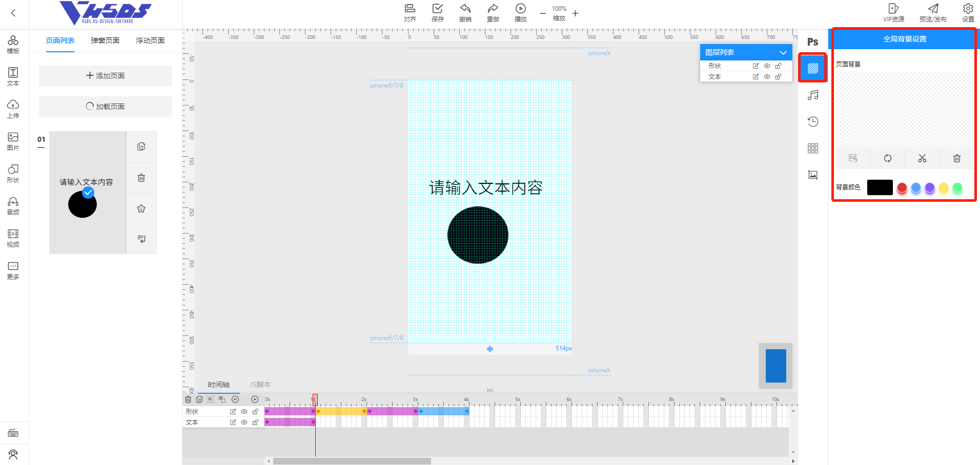The width and height of the screenshot is (980, 465).
Task: Select page 01 thumbnail
Action: tap(88, 193)
